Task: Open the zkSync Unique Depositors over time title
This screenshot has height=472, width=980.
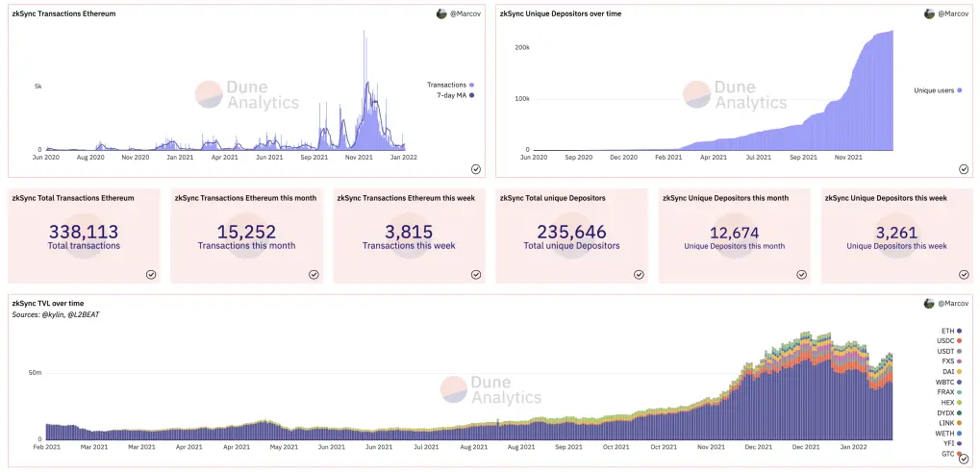Action: pos(561,13)
